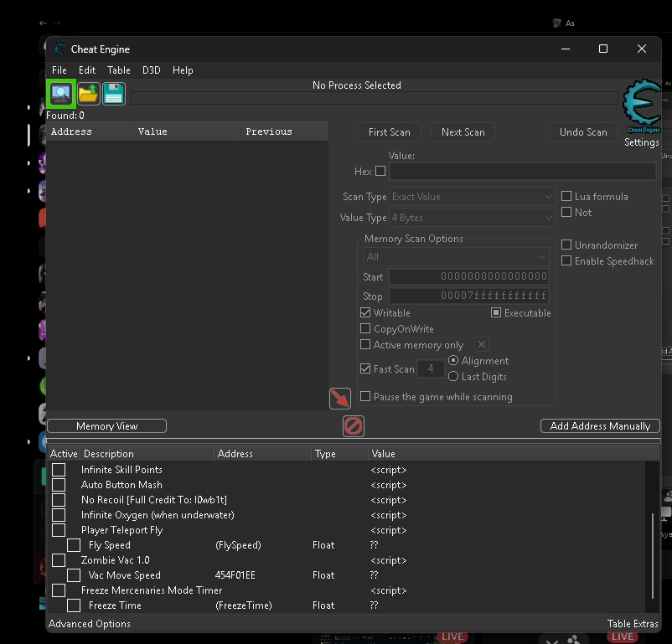This screenshot has height=644, width=672.
Task: Open the D3D menu
Action: 152,70
